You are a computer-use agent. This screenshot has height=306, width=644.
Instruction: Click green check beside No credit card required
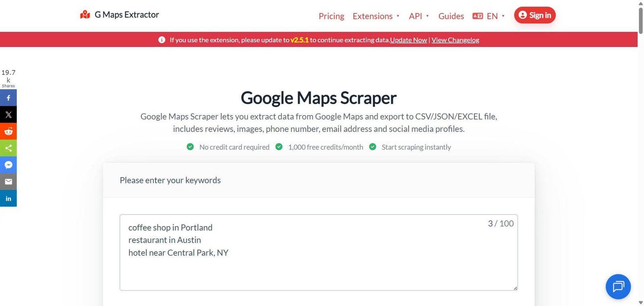point(190,147)
